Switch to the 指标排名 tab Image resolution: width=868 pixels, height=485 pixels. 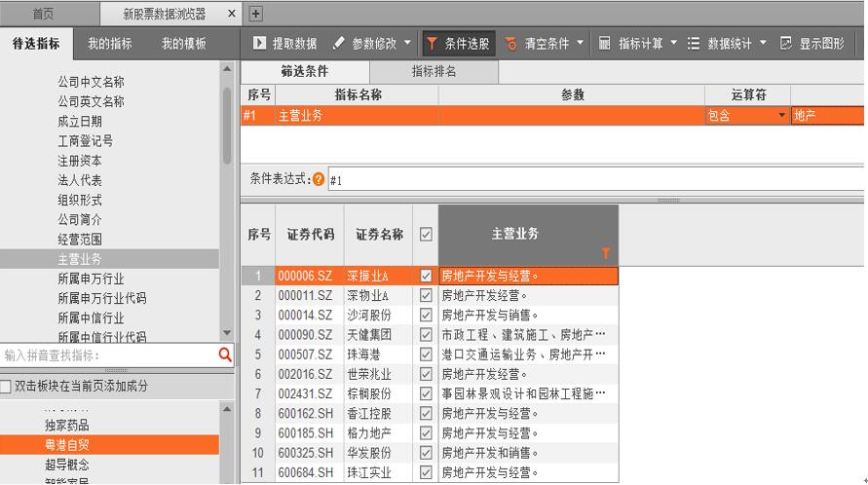click(434, 72)
